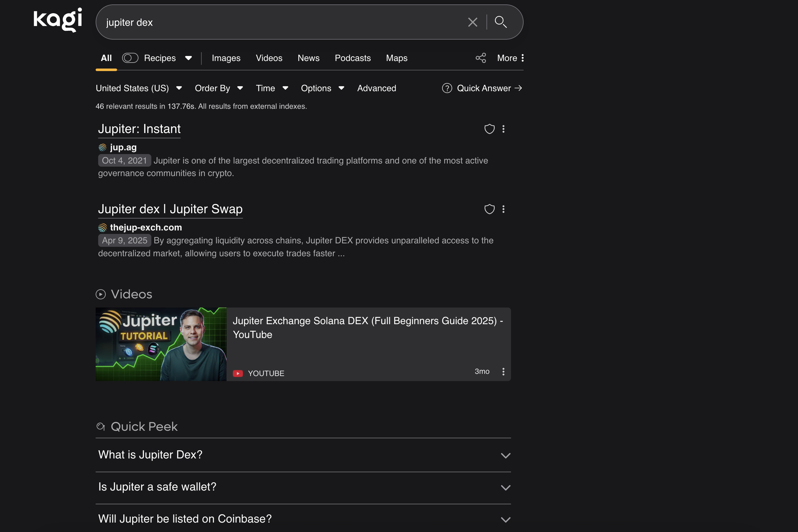Switch to the News tab
The height and width of the screenshot is (532, 798).
308,58
